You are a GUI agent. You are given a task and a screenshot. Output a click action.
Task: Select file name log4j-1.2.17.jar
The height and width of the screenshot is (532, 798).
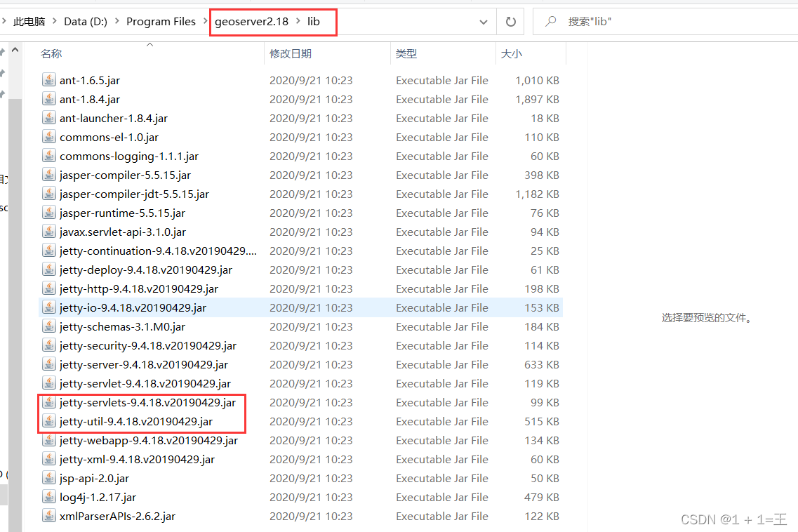point(98,498)
